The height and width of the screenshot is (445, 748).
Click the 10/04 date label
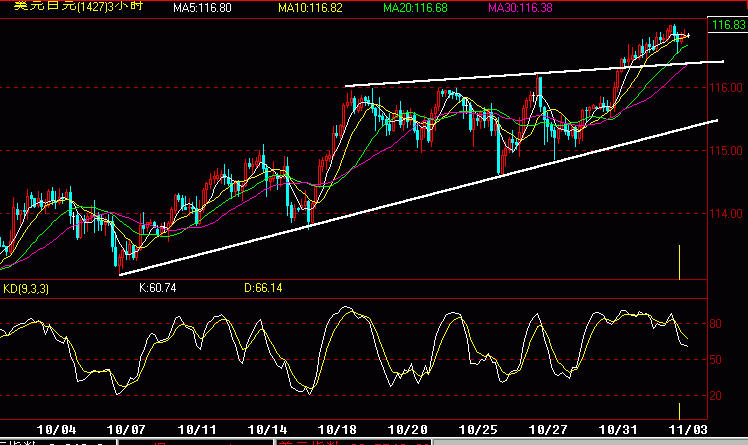(56, 430)
